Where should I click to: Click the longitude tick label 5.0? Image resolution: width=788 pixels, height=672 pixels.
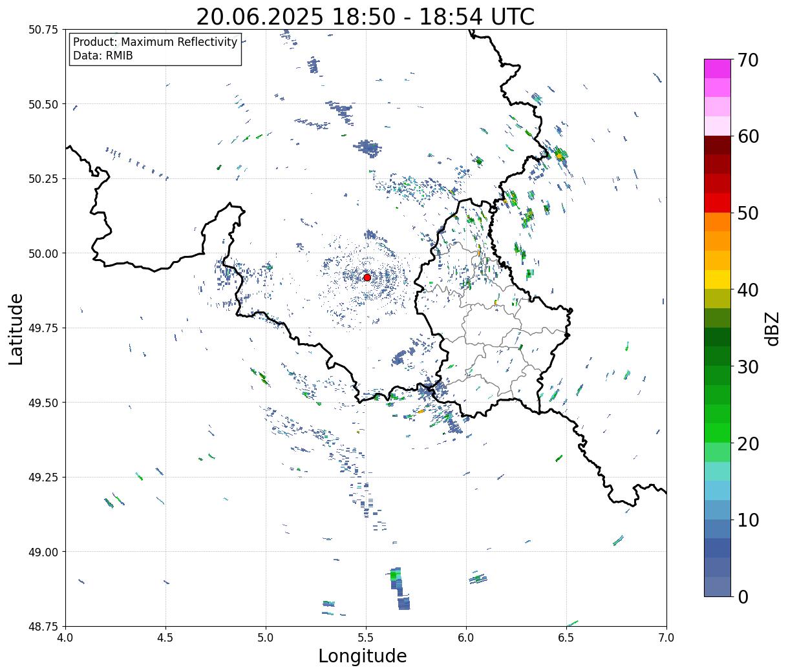(266, 638)
